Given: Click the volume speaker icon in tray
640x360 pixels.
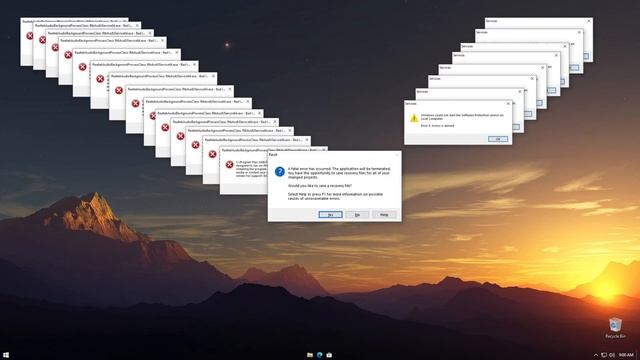Looking at the screenshot, I should coord(612,355).
